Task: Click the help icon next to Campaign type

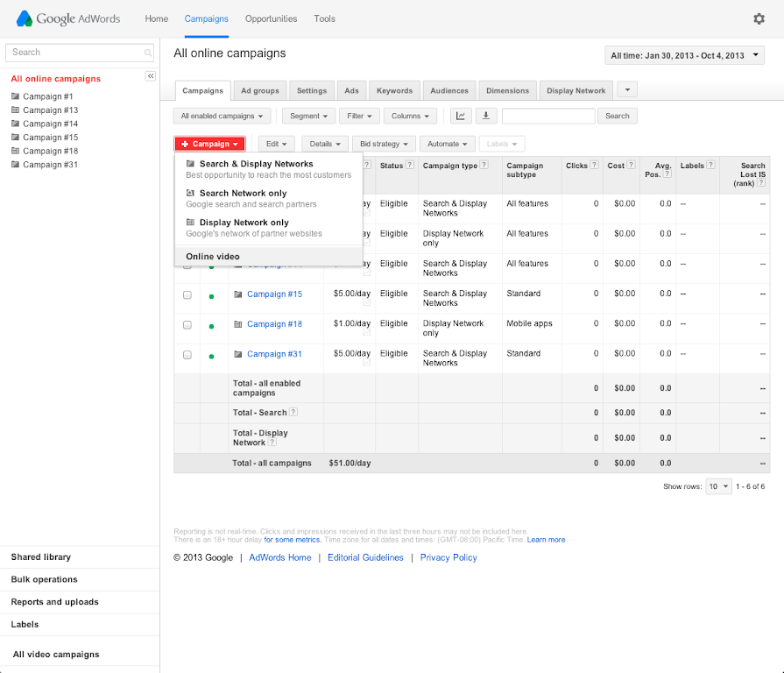Action: tap(484, 165)
